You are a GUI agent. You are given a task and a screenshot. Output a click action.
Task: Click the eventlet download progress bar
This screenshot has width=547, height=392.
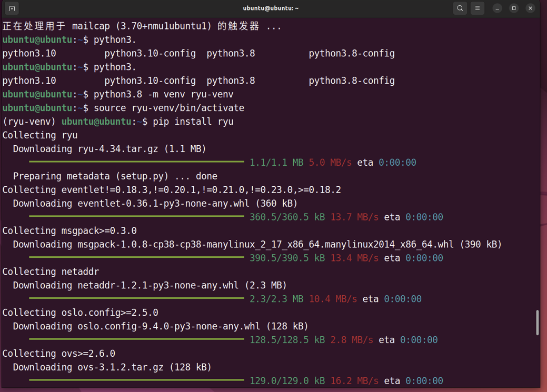click(x=136, y=216)
